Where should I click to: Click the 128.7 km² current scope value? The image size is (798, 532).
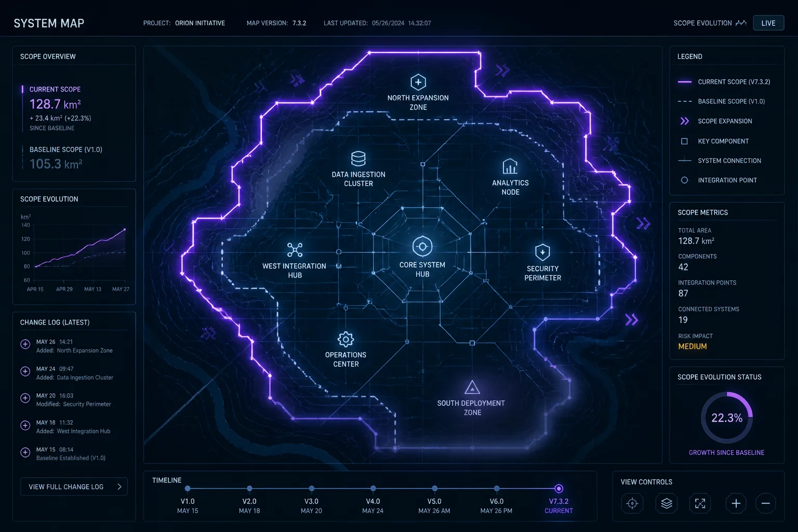tap(55, 104)
